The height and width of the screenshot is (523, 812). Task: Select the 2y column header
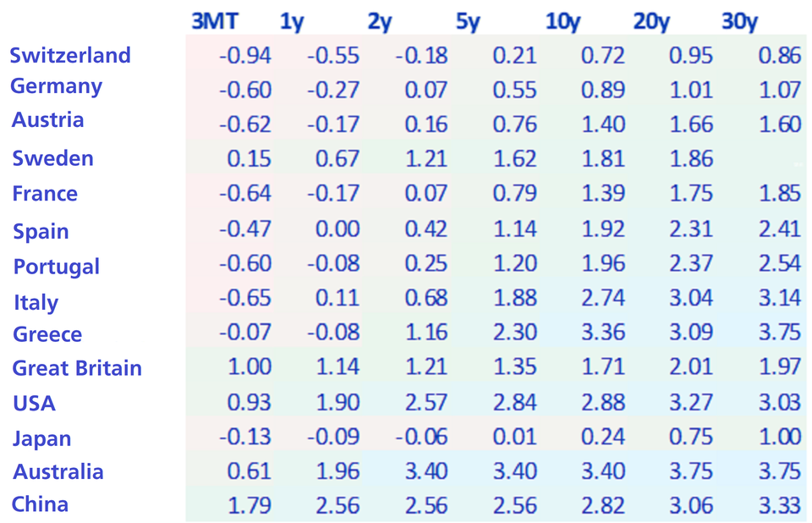(x=381, y=22)
